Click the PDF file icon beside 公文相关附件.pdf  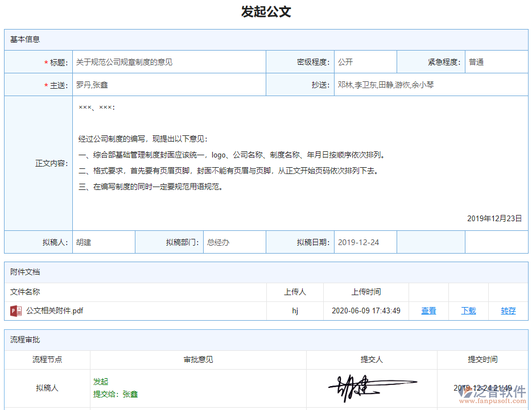click(x=17, y=310)
